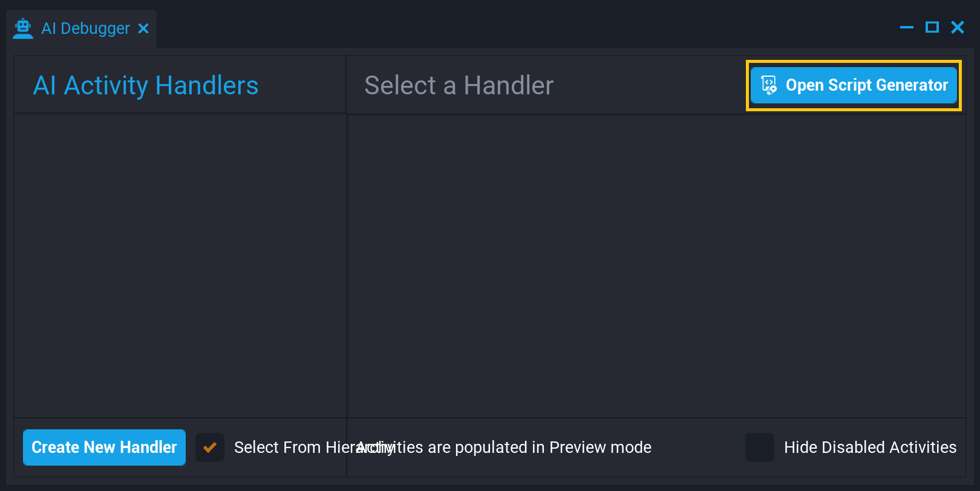Image resolution: width=980 pixels, height=491 pixels.
Task: Click the minimize icon in the title bar
Action: tap(906, 27)
